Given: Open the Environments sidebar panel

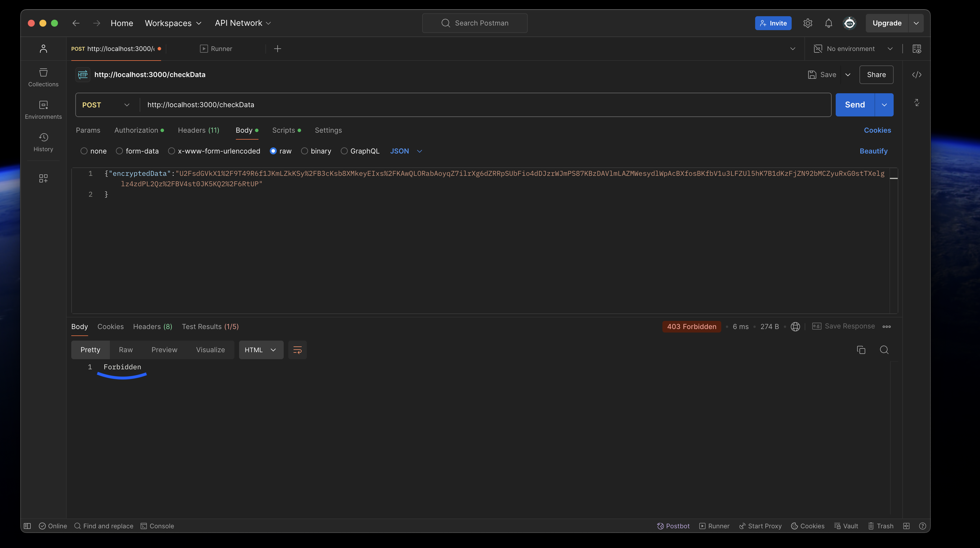Looking at the screenshot, I should (43, 110).
